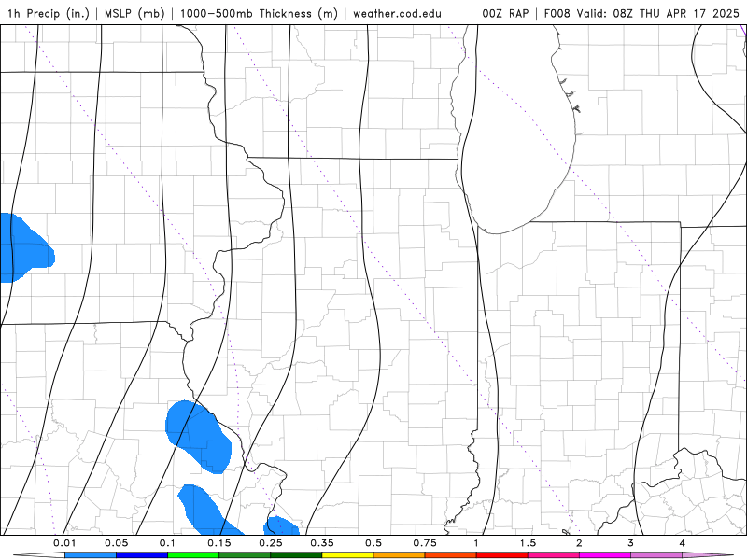Click the light blue 0.01–0.05 legend swatch
This screenshot has width=747, height=560.
click(91, 555)
